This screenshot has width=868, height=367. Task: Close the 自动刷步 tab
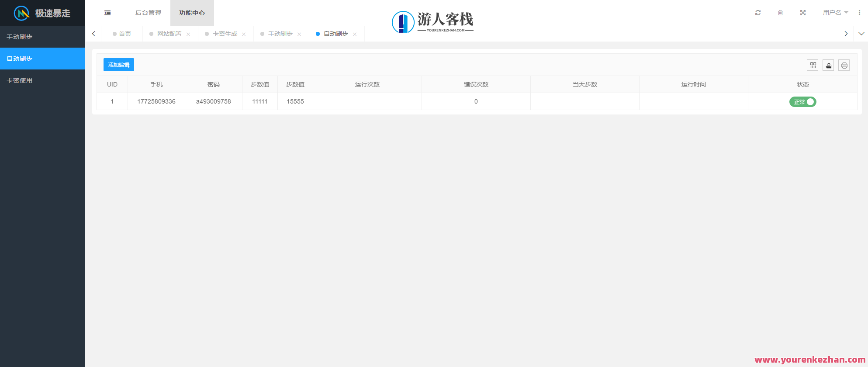355,34
